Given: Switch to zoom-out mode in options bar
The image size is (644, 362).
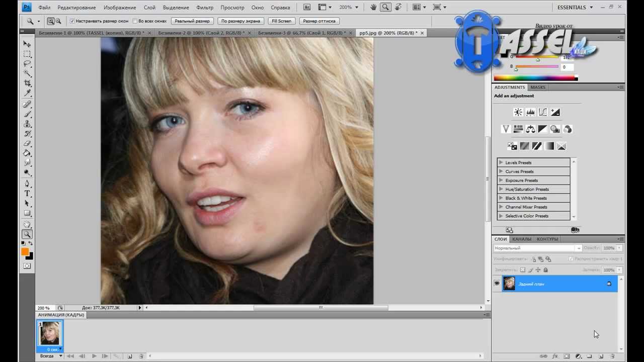Looking at the screenshot, I should click(x=58, y=21).
